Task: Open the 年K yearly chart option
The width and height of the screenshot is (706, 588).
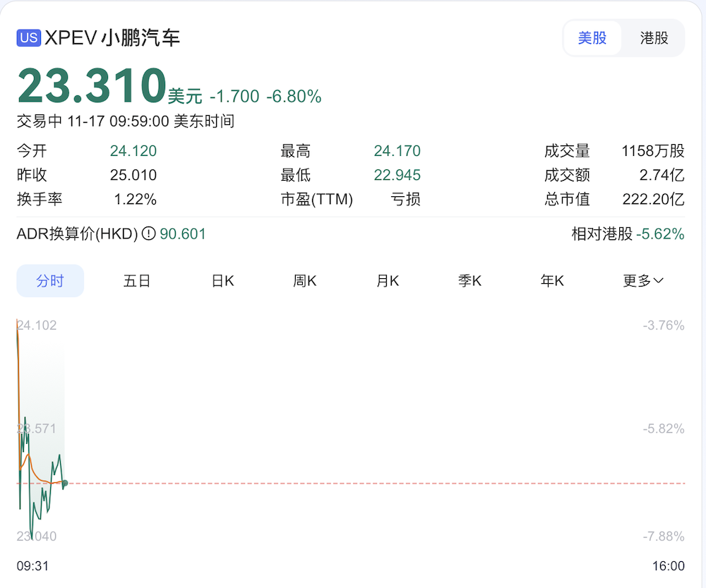Action: pos(551,280)
